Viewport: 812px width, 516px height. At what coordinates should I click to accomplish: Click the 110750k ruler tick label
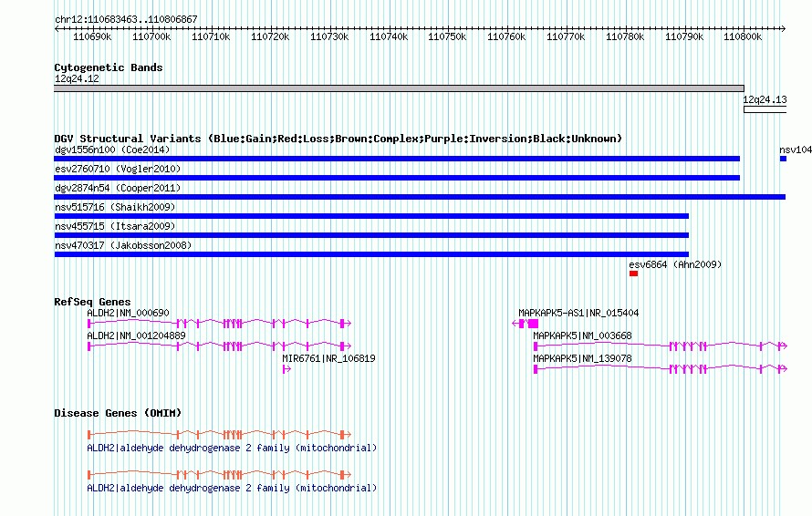(447, 36)
